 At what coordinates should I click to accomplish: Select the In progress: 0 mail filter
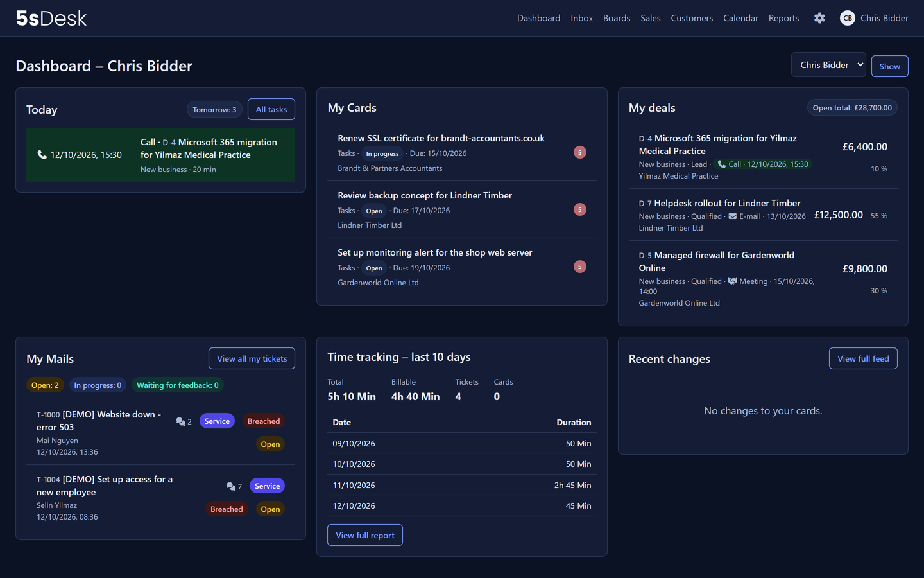[98, 385]
